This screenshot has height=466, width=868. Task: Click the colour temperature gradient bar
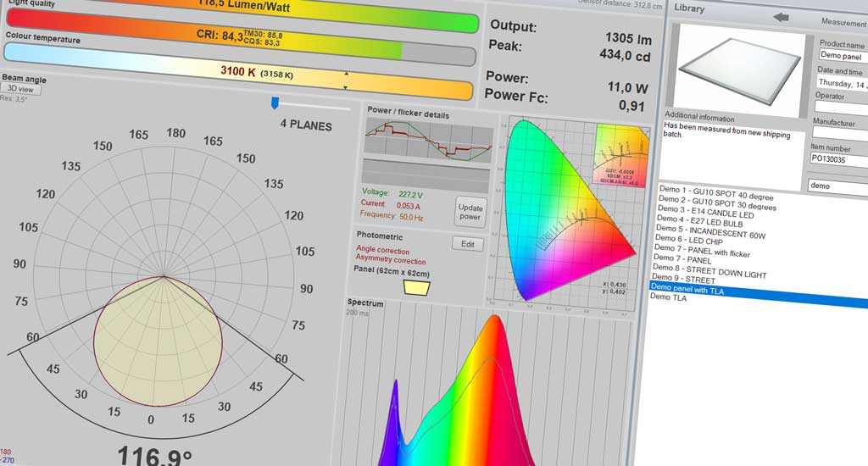[x=238, y=71]
